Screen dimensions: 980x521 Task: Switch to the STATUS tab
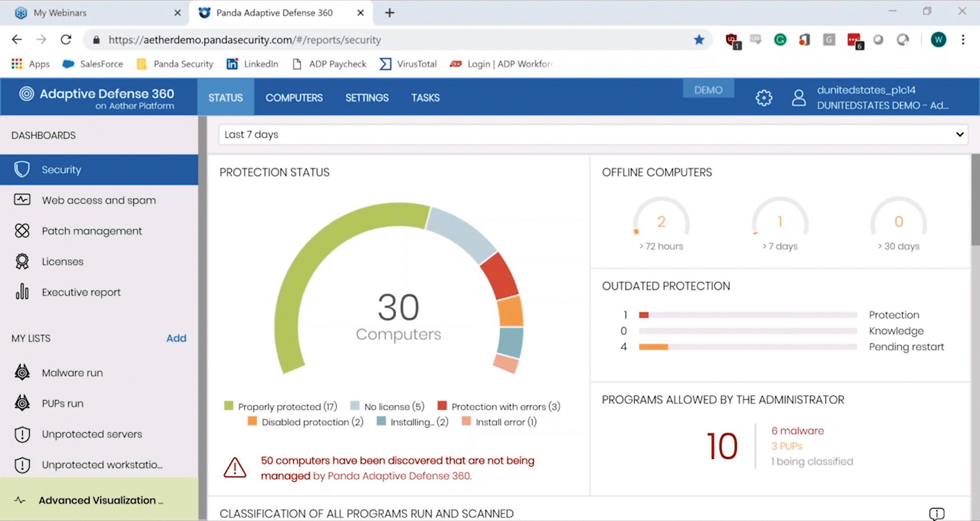pyautogui.click(x=226, y=98)
